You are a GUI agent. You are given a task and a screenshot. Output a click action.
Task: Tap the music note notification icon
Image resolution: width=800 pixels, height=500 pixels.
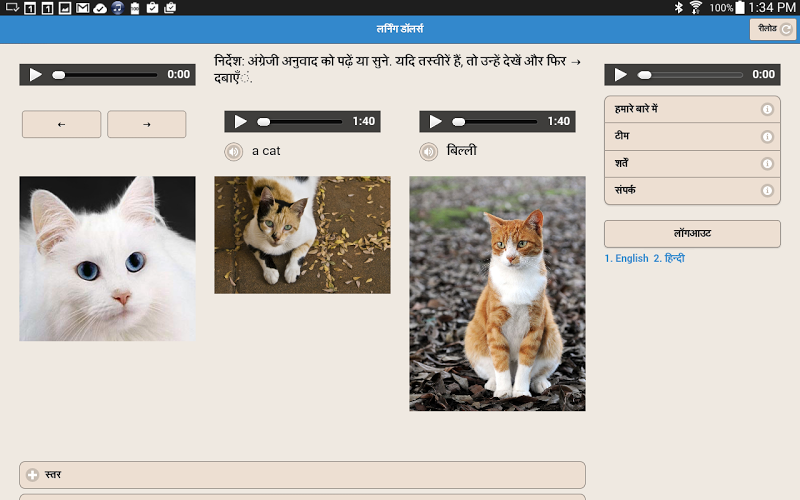pos(118,8)
